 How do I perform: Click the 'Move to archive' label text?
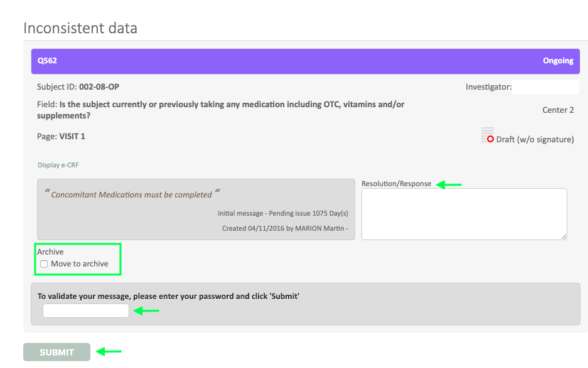(x=80, y=264)
